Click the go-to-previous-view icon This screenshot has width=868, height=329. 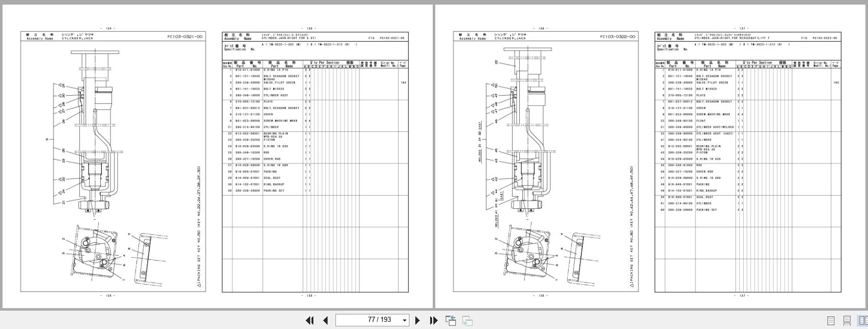(451, 320)
